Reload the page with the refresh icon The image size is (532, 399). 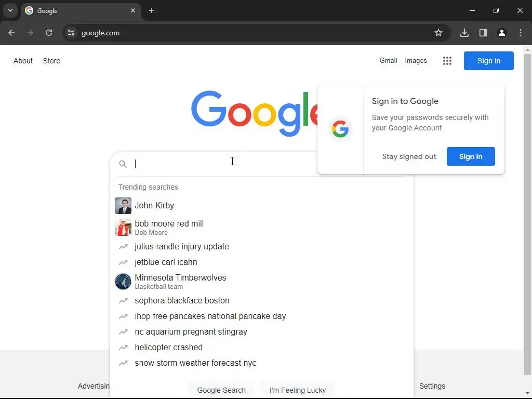[49, 33]
